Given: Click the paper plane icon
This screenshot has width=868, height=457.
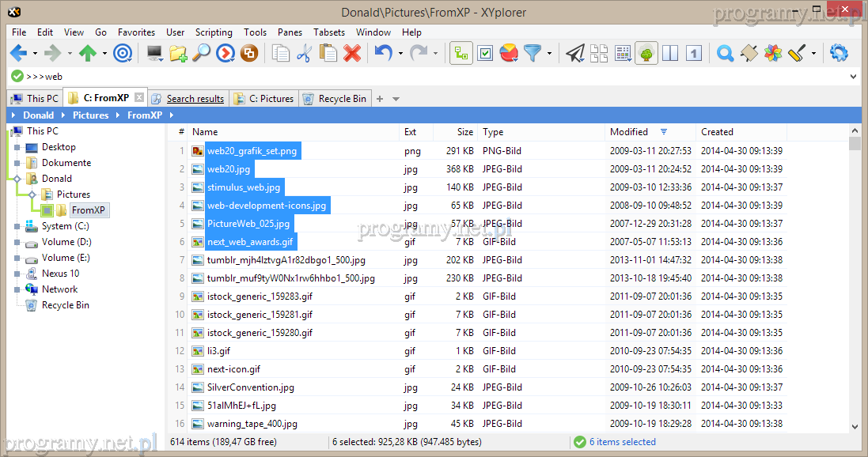Looking at the screenshot, I should click(x=575, y=54).
